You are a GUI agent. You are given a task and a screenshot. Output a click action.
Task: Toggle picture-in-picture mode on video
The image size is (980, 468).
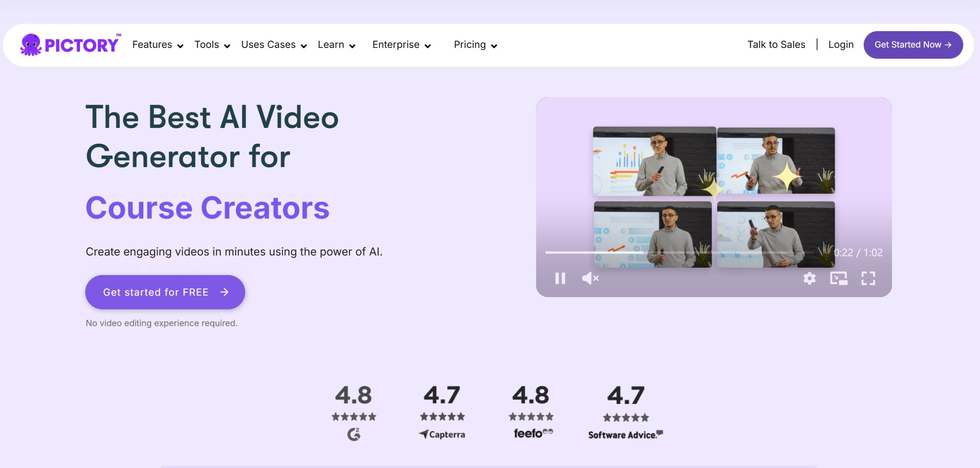point(838,278)
